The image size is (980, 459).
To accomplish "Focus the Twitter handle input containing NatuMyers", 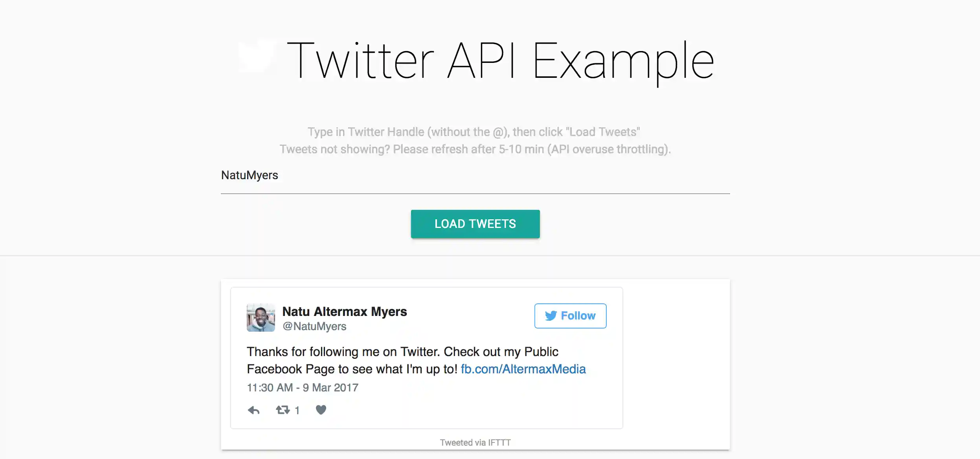I will [x=475, y=176].
